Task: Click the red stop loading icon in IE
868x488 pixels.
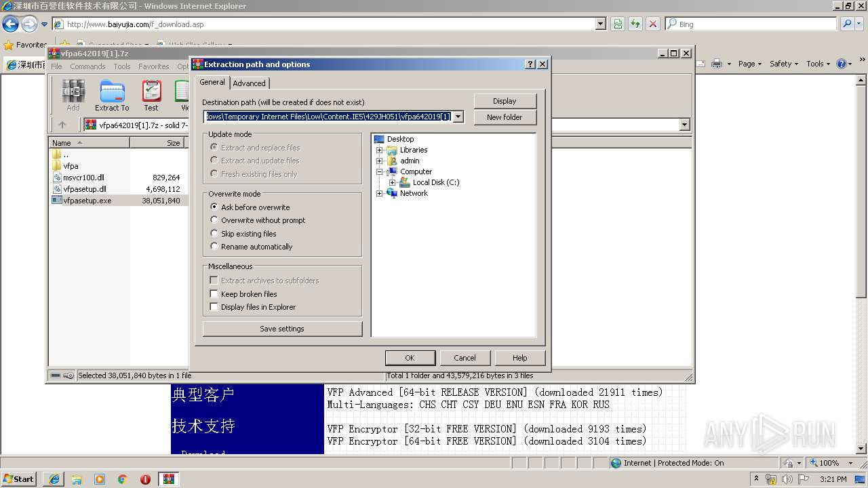Action: click(x=652, y=24)
